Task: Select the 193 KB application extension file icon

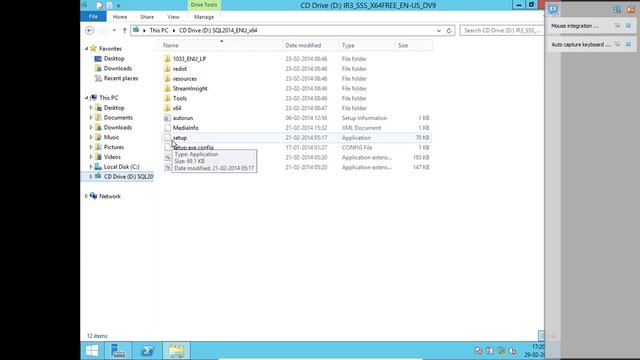Action: pyautogui.click(x=167, y=157)
